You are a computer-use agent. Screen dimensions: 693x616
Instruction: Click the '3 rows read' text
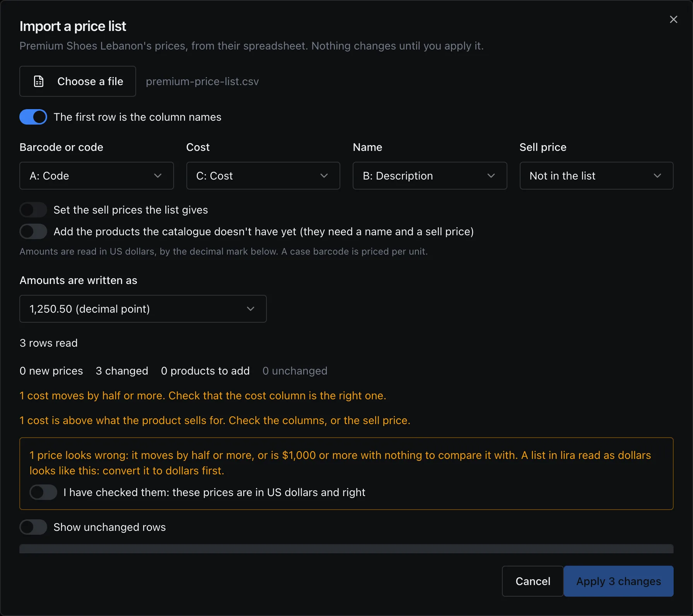pos(49,343)
